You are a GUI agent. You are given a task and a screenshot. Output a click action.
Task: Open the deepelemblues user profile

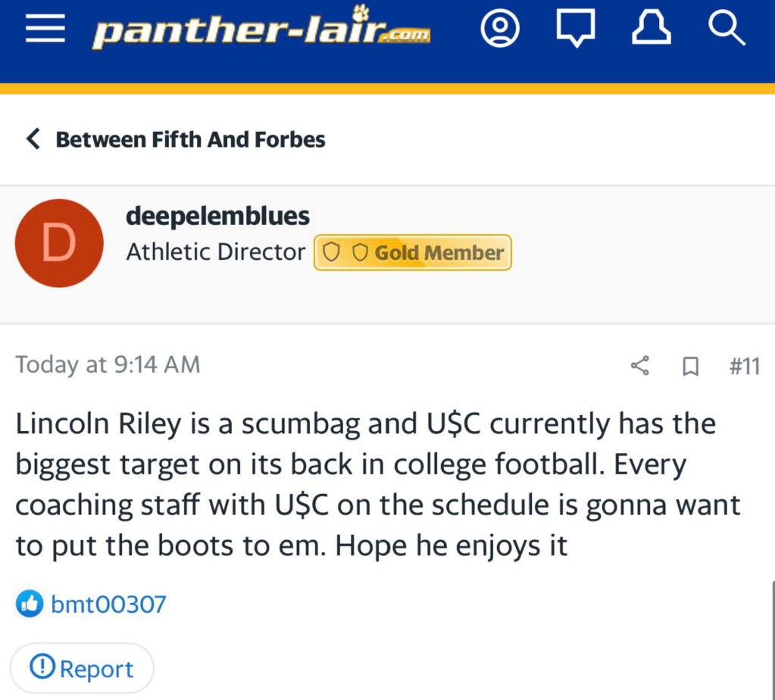[x=218, y=216]
